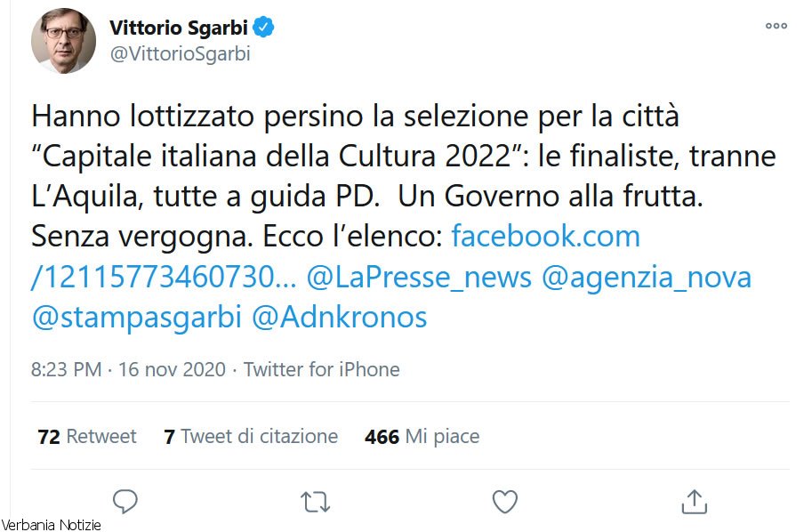804x532 pixels.
Task: Select Vittorio Sgarbi's display name
Action: 179,27
